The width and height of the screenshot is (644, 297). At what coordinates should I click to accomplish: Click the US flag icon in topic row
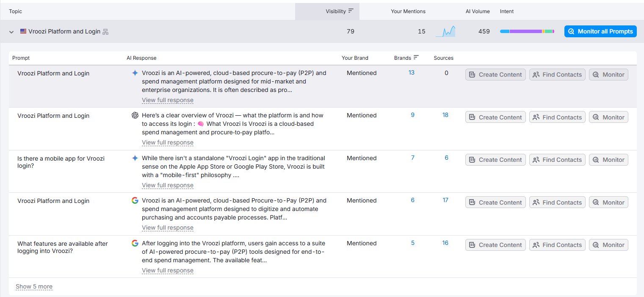point(23,31)
